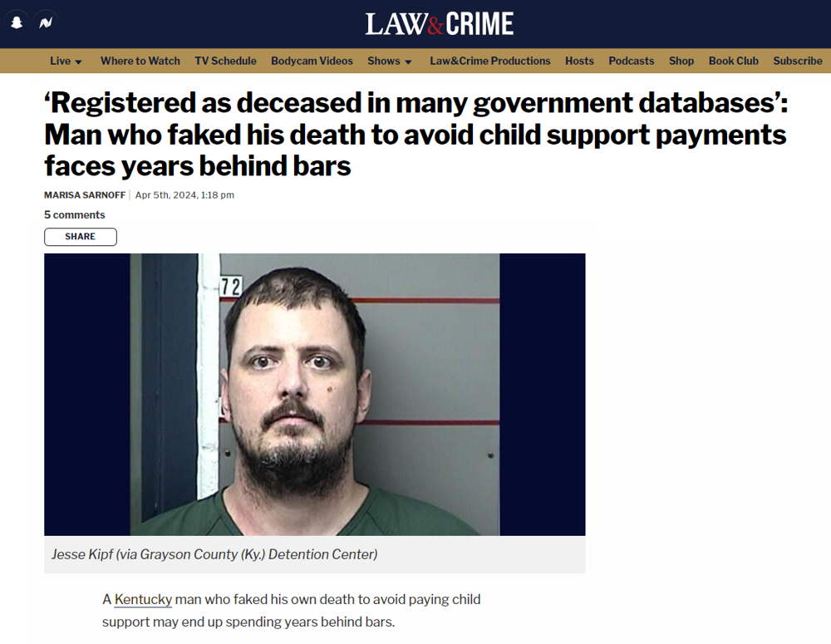Open Where to Watch page
Screen dimensions: 831x644
(x=140, y=61)
